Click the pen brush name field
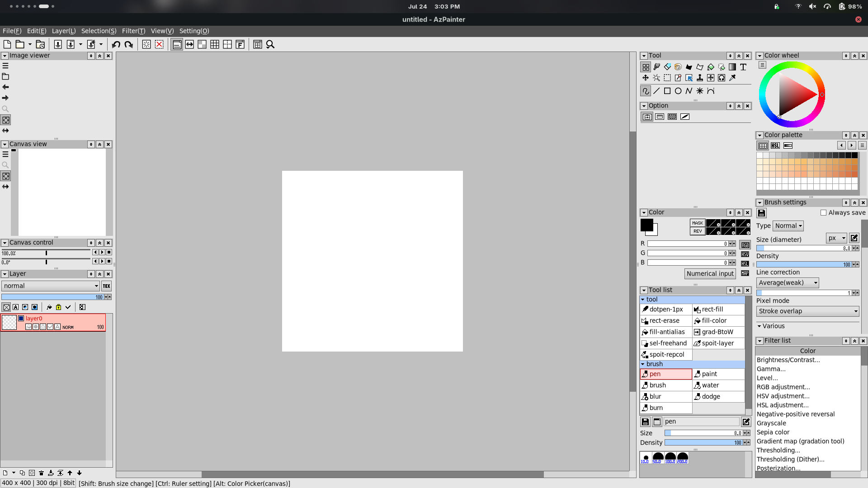Image resolution: width=868 pixels, height=488 pixels. tap(702, 422)
